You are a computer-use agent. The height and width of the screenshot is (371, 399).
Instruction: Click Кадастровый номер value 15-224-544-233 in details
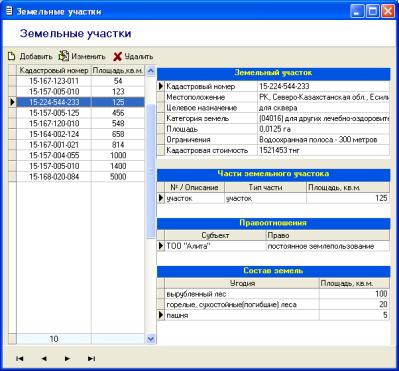(x=323, y=86)
